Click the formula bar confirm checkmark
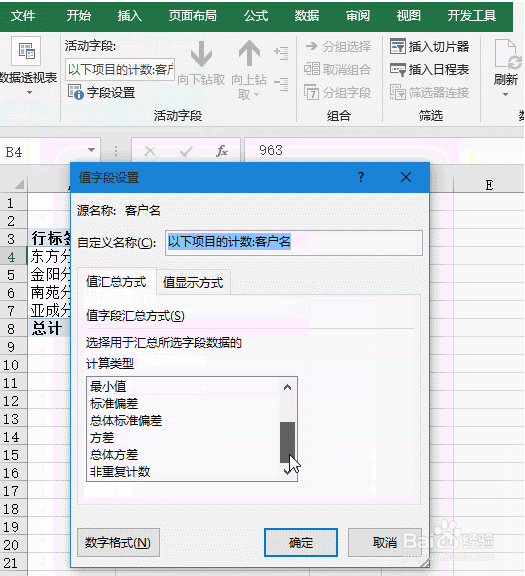Image resolution: width=525 pixels, height=576 pixels. (x=186, y=151)
